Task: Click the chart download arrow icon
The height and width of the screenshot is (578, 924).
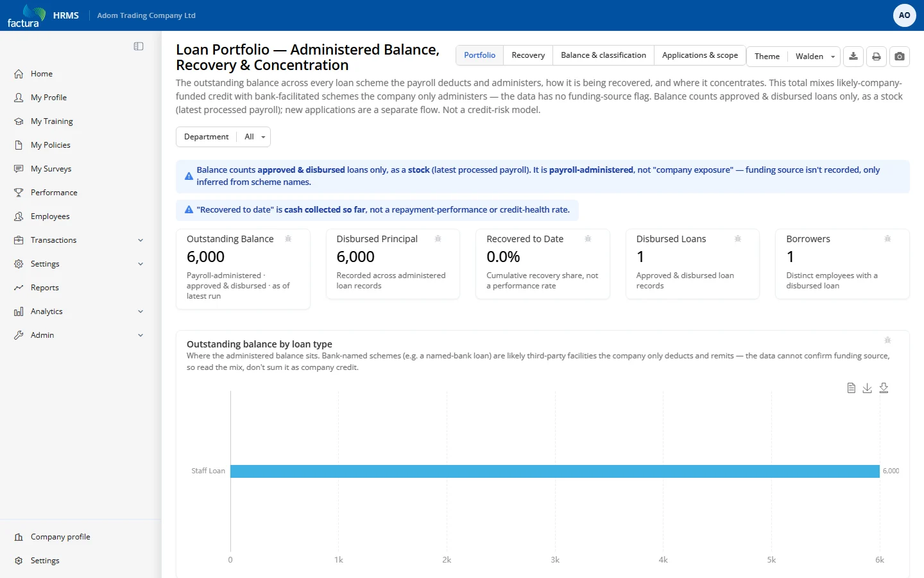Action: click(868, 388)
